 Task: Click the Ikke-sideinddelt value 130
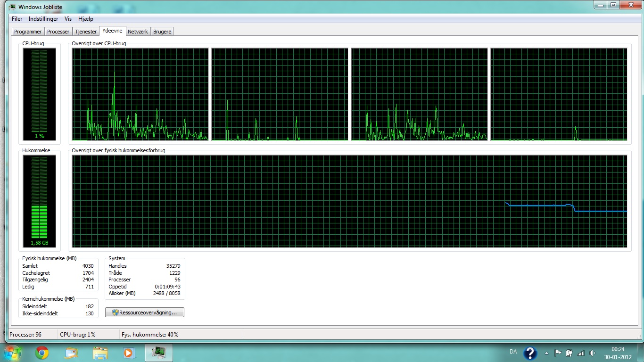point(90,313)
